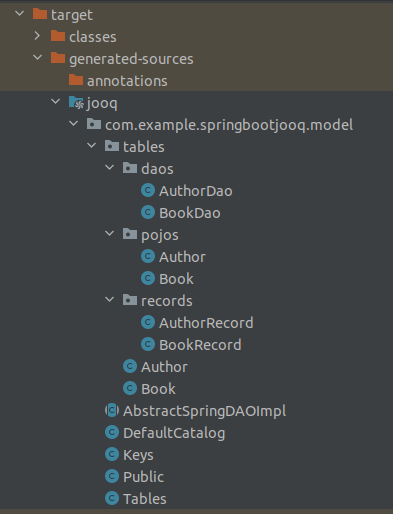Screen dimensions: 393x514
Task: Select com.example.springbootjooq.model package
Action: click(229, 125)
